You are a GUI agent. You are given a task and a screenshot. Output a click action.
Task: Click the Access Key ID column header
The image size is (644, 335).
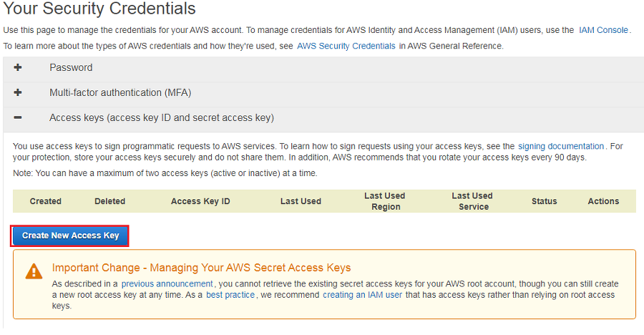(200, 201)
